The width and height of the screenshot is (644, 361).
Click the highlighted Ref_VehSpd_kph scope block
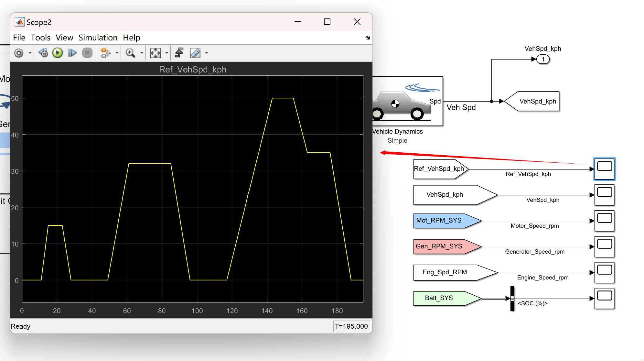click(x=604, y=169)
